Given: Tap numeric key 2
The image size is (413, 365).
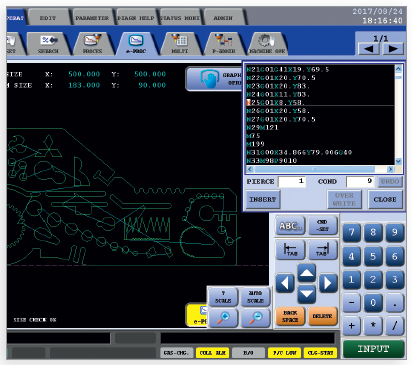Looking at the screenshot, I should click(373, 279).
